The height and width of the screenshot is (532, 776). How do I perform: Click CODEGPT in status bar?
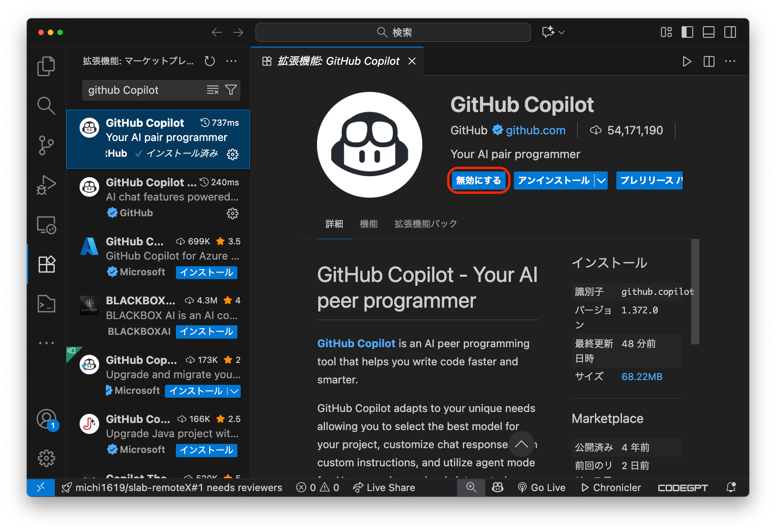[x=683, y=487]
